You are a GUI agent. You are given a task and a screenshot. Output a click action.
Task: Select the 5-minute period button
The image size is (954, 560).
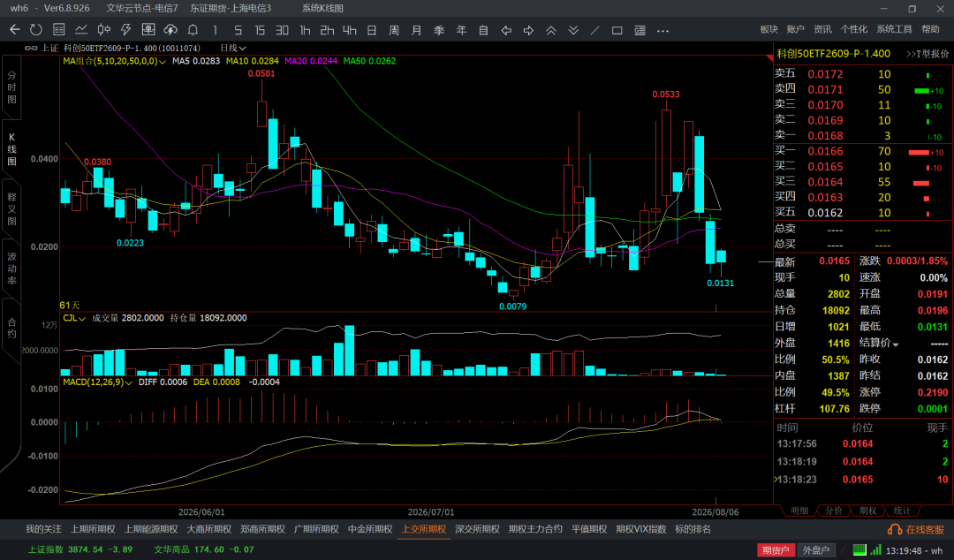238,30
